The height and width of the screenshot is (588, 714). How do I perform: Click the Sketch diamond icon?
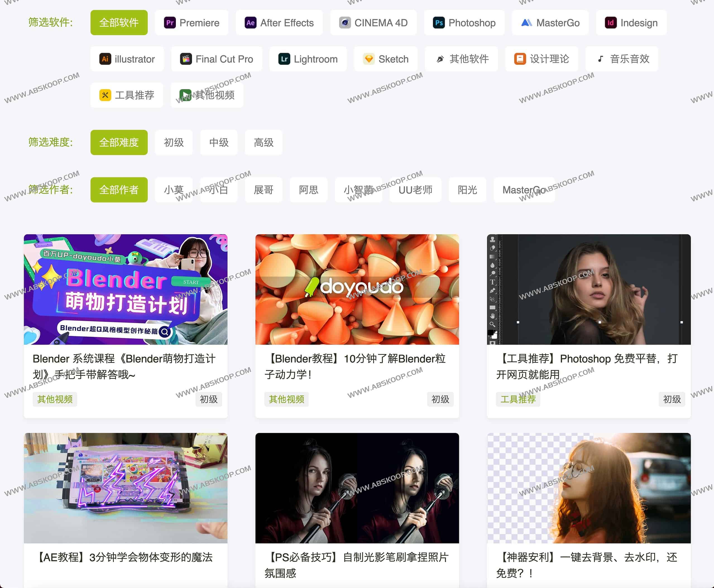pos(369,59)
